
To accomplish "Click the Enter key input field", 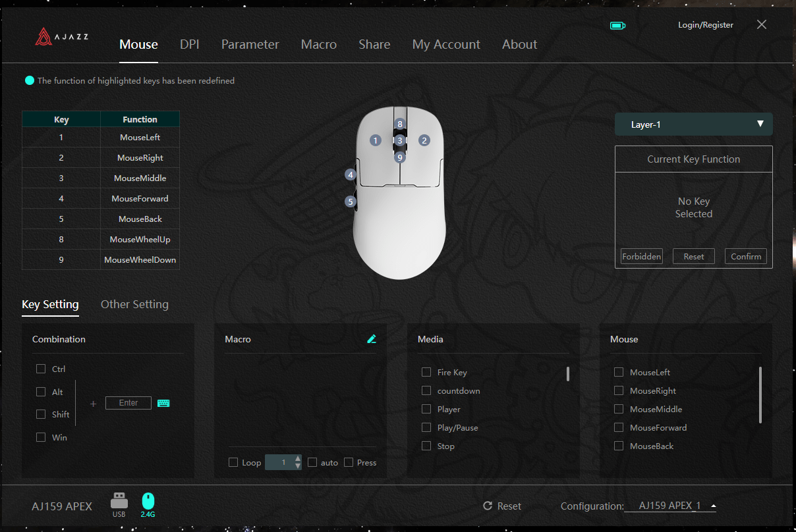I will [x=128, y=403].
